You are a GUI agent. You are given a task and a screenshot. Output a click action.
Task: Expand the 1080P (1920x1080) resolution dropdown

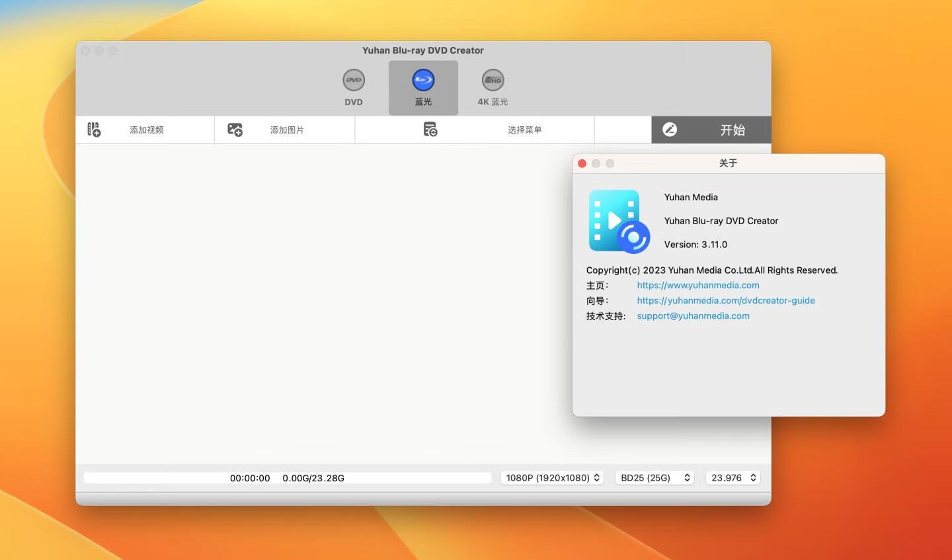coord(552,478)
